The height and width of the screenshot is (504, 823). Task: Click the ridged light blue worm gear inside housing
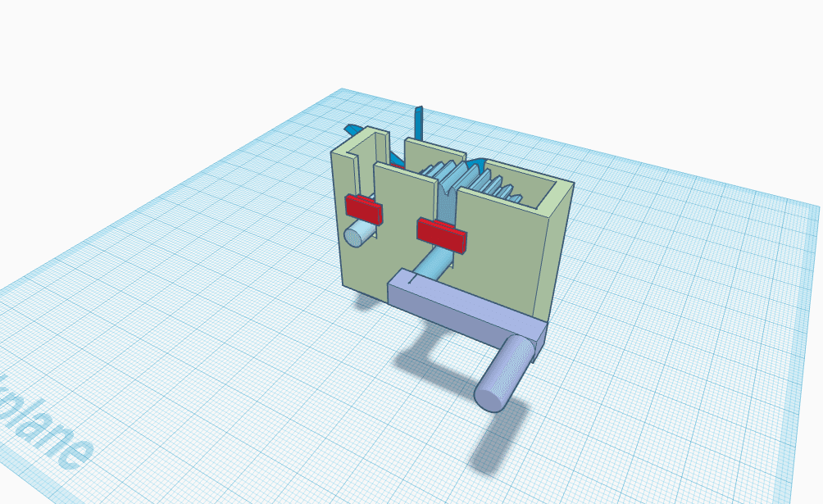coord(472,181)
